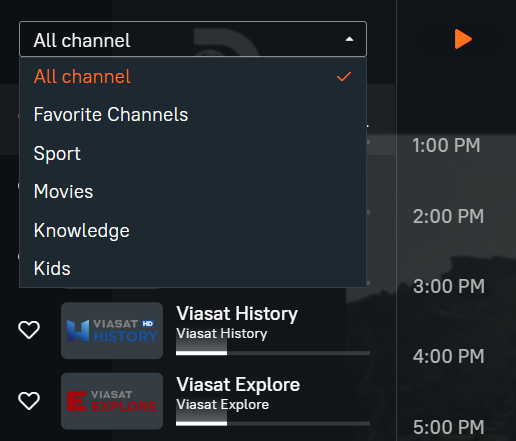Viewport: 516px width, 441px height.
Task: Jump to the 3:00 PM time marker
Action: 449,286
